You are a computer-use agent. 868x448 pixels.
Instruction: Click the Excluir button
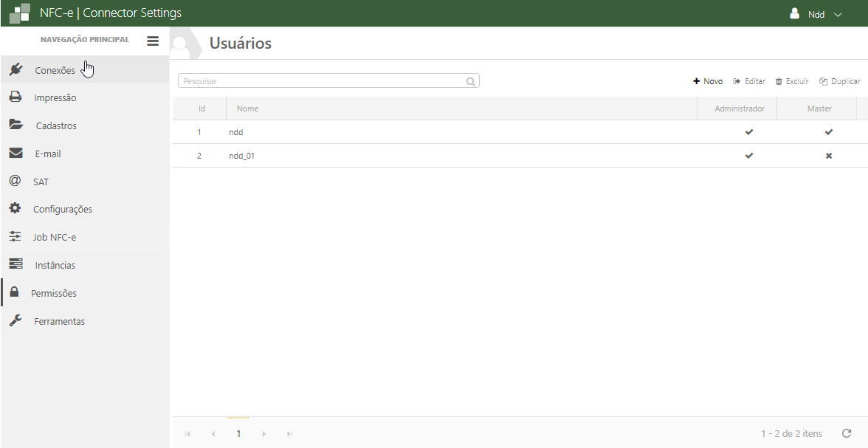click(792, 81)
